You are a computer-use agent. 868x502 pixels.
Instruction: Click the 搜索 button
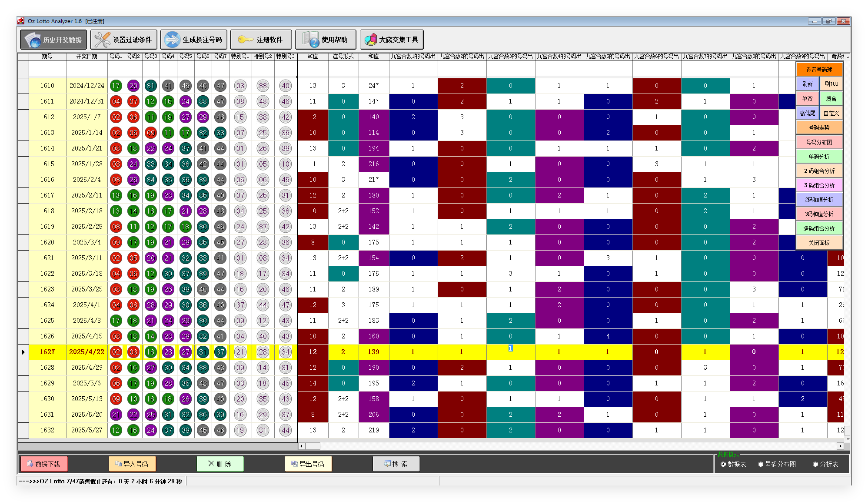click(396, 464)
